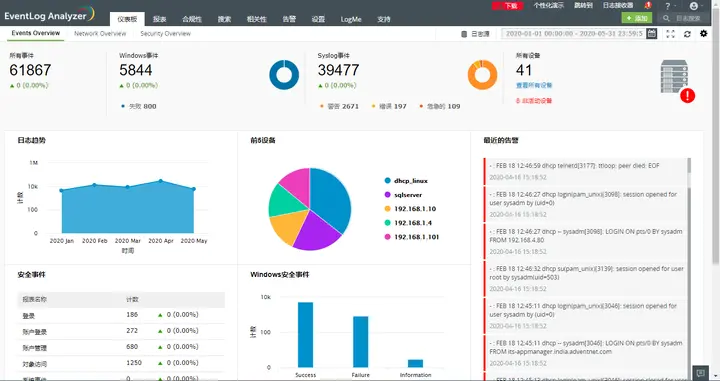Open dashboard settings gear icon
Viewport: 720px width, 381px height.
[703, 34]
